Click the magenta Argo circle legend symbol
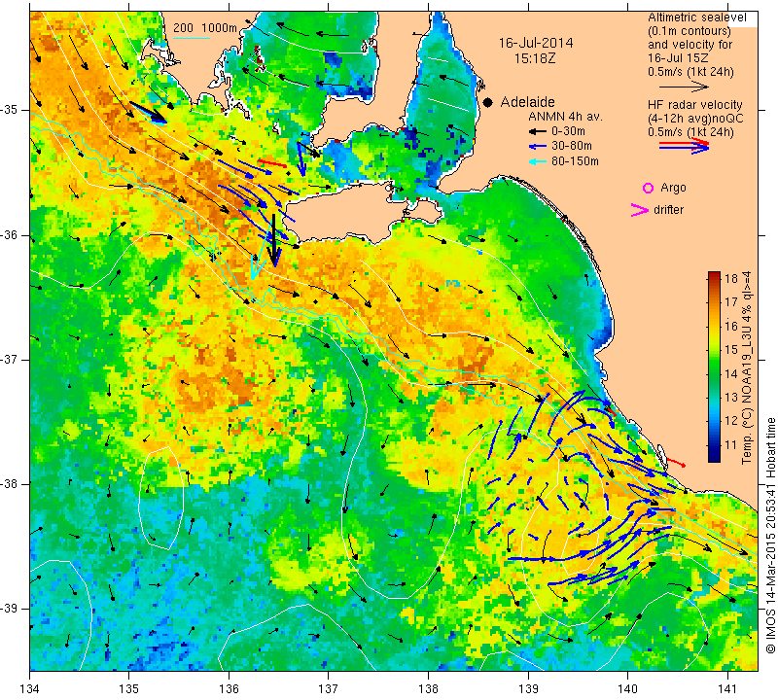The image size is (778, 700). (x=648, y=188)
